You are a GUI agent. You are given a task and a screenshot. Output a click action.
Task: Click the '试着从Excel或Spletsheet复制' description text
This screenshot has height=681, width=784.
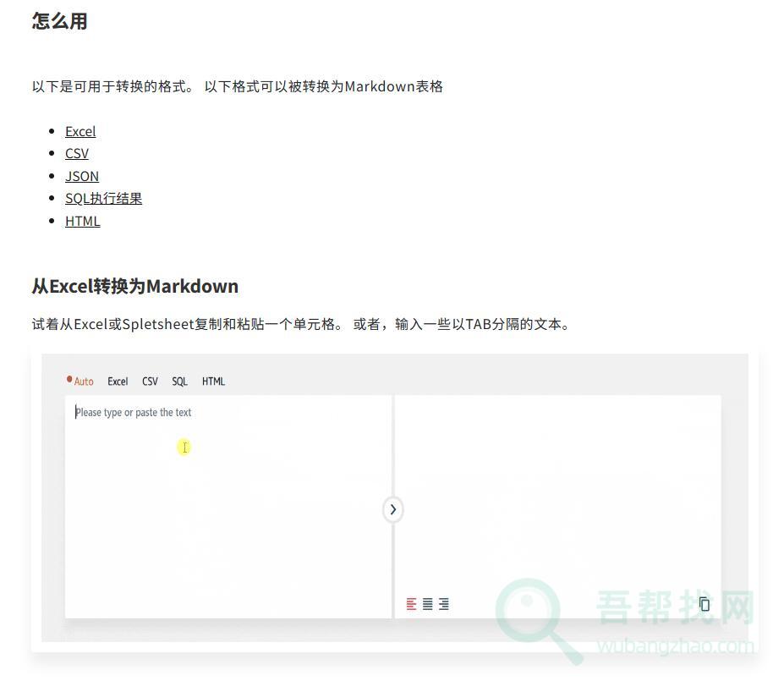pos(300,324)
